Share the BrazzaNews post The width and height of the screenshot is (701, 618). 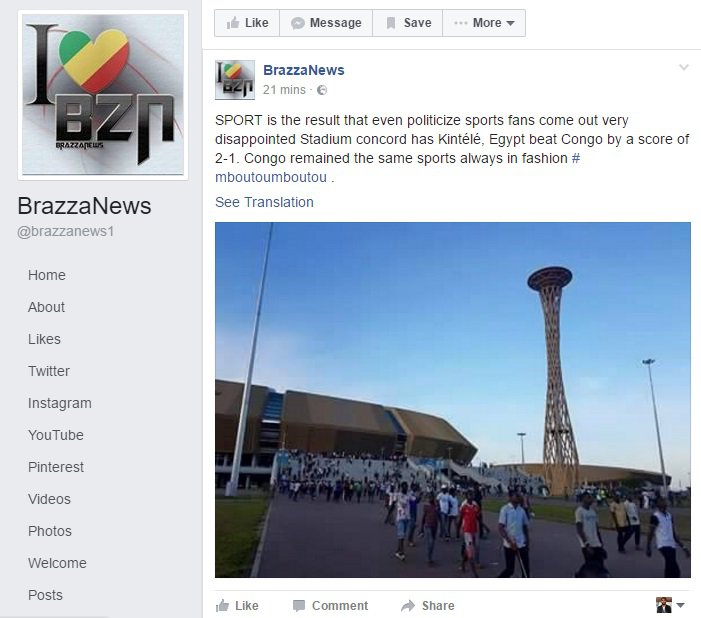(427, 605)
